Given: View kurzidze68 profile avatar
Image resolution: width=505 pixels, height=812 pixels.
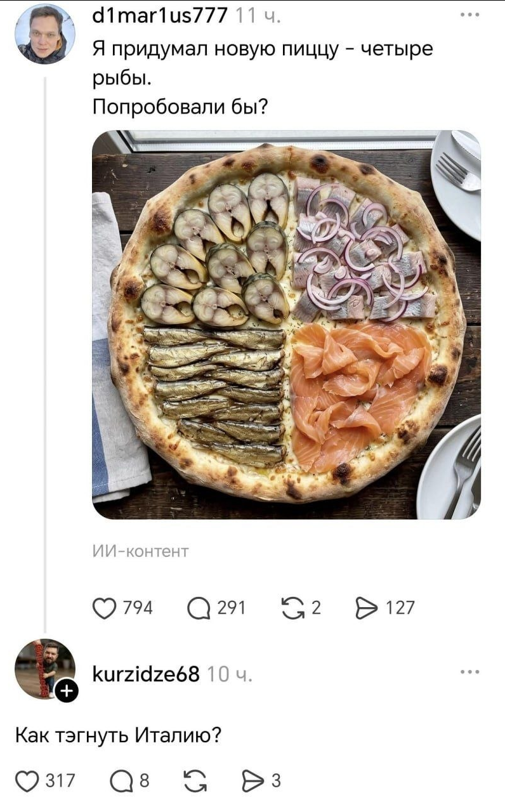Looking at the screenshot, I should (x=45, y=669).
